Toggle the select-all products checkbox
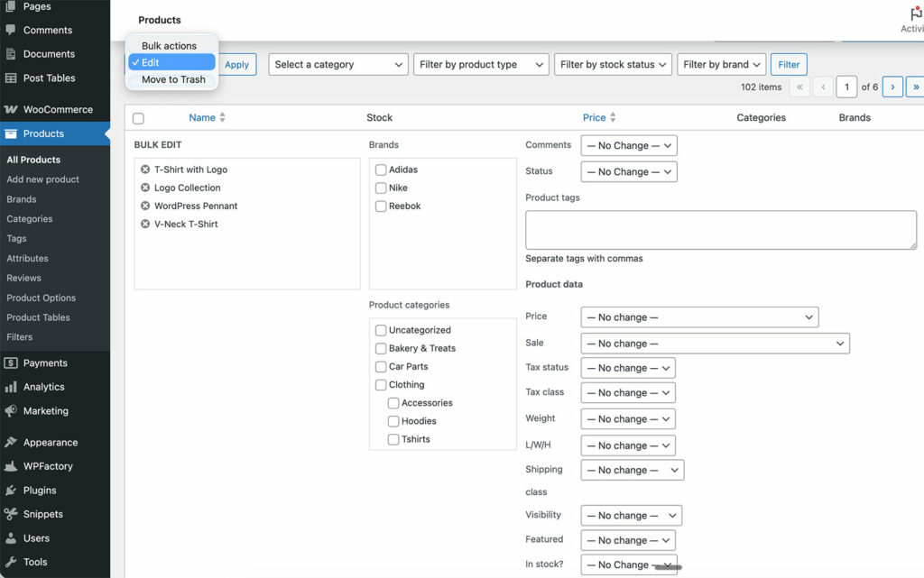 click(x=138, y=118)
